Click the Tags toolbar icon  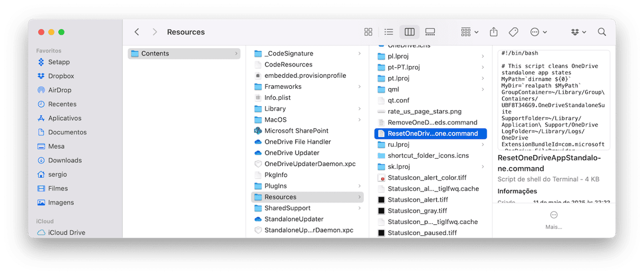(x=513, y=32)
